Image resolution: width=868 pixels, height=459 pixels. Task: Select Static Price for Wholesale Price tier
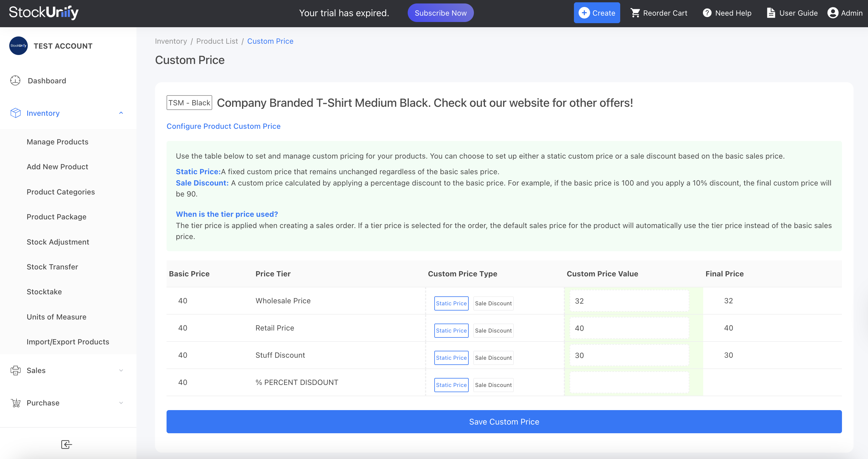point(451,303)
